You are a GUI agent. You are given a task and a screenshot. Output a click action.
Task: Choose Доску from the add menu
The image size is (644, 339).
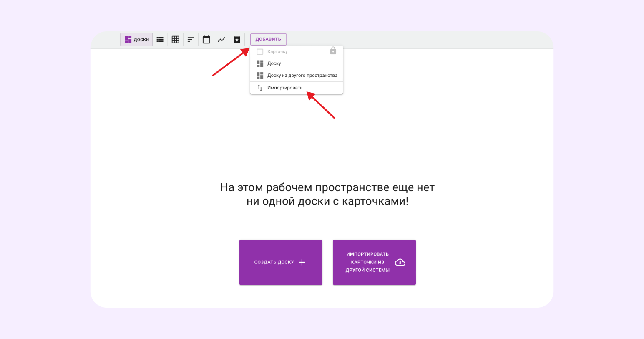pyautogui.click(x=297, y=63)
